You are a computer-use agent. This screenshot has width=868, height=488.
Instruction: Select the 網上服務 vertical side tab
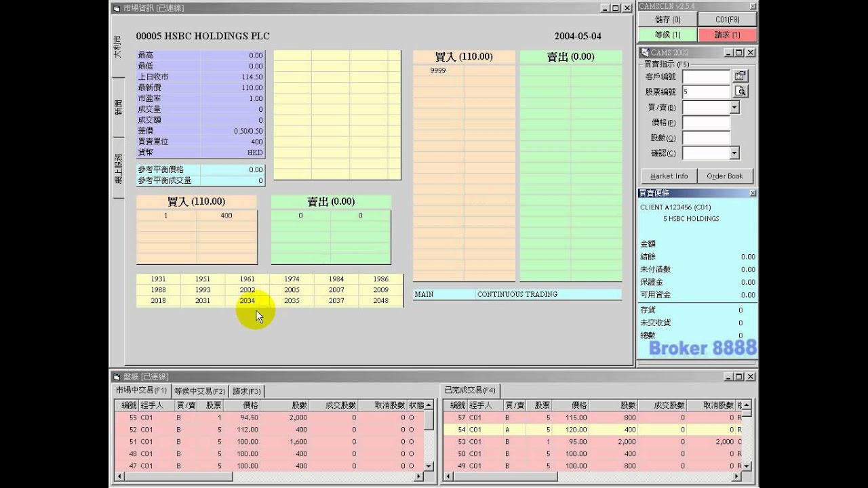(118, 168)
